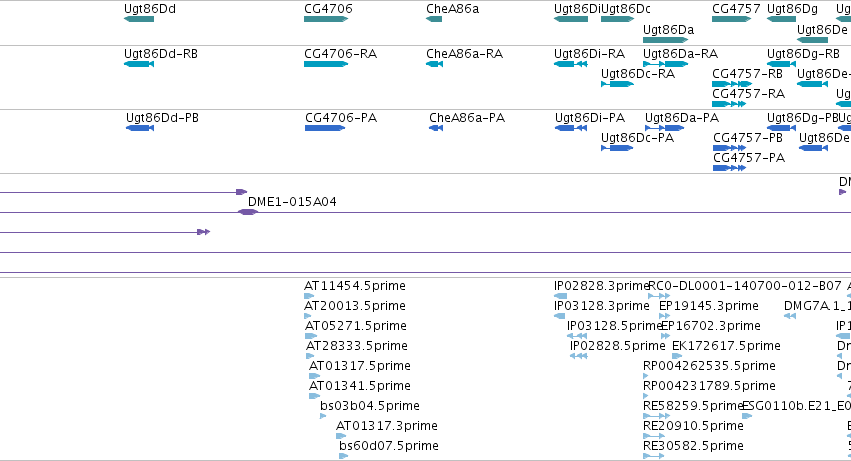Select the Ugt86Dd gene glyph

pos(139,19)
